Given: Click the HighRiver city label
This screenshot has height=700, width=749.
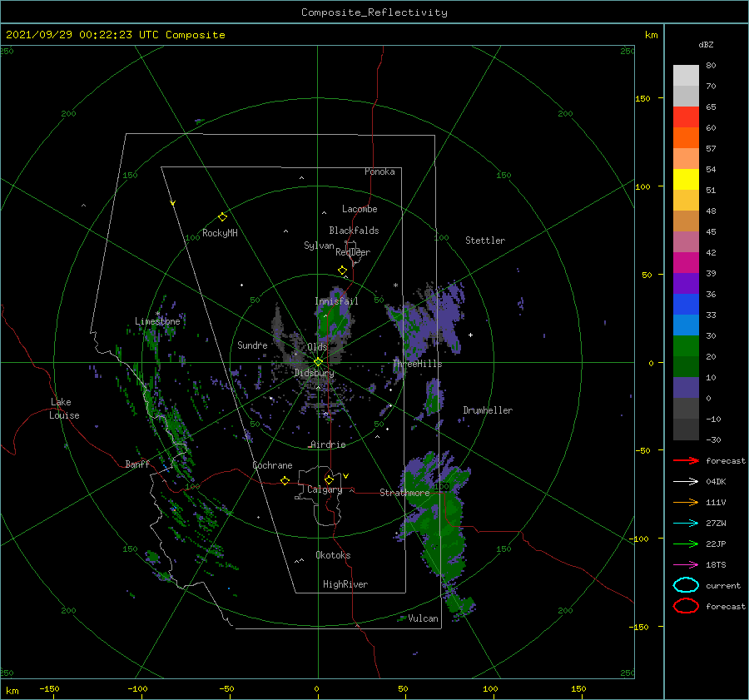Looking at the screenshot, I should click(x=345, y=584).
